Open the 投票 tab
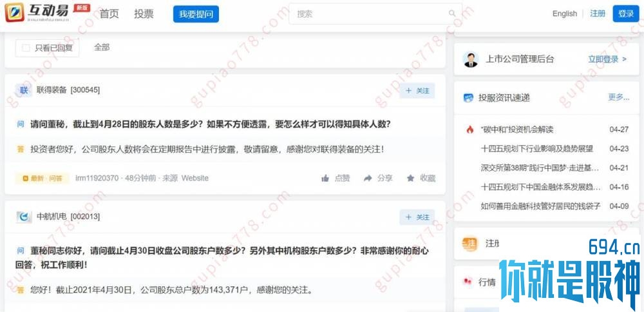 [144, 14]
